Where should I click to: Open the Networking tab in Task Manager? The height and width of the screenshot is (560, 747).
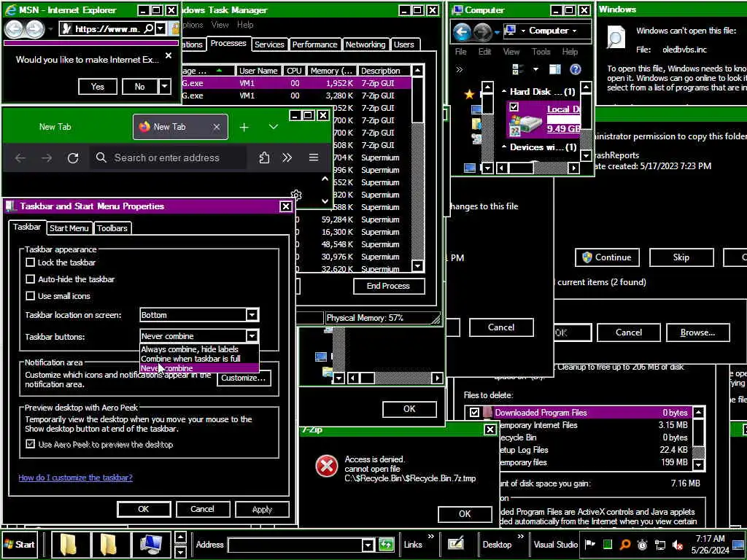point(365,44)
